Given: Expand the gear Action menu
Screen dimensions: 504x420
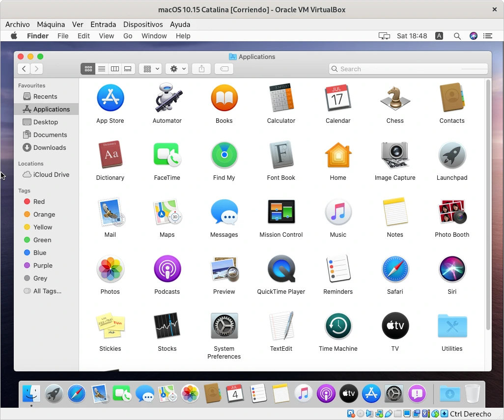Looking at the screenshot, I should (x=177, y=69).
